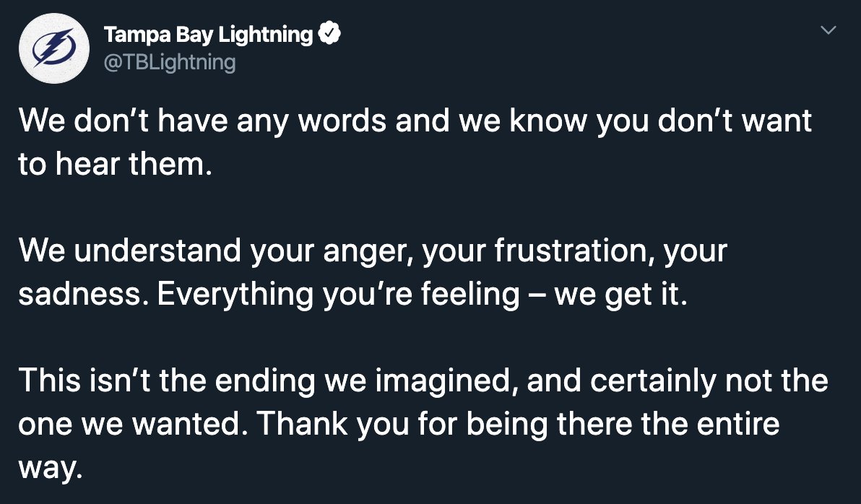Open the Tampa Bay Lightning display name
The height and width of the screenshot is (504, 861).
coord(208,35)
